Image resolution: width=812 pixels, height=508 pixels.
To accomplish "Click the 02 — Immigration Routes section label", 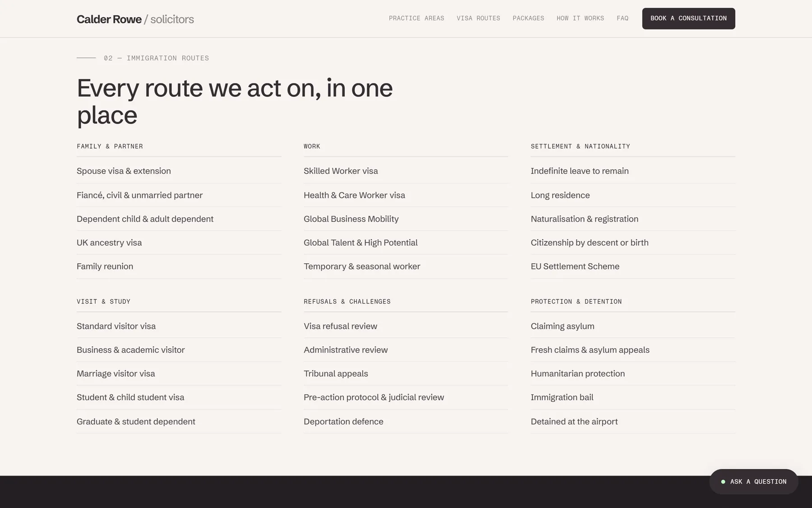I will 156,58.
